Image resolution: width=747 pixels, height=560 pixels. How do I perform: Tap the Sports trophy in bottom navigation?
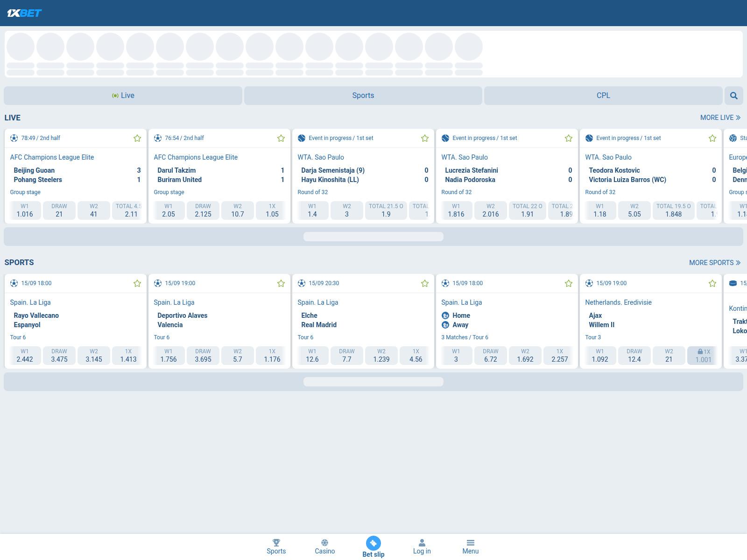click(276, 547)
